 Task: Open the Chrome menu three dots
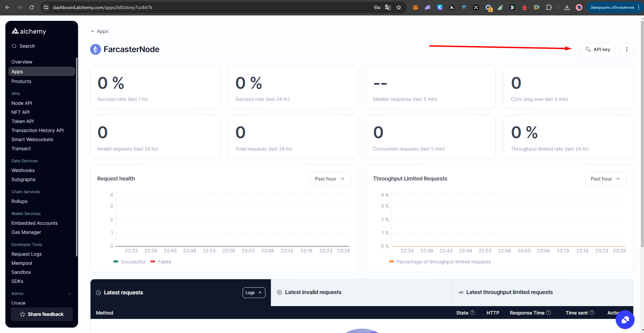(639, 7)
